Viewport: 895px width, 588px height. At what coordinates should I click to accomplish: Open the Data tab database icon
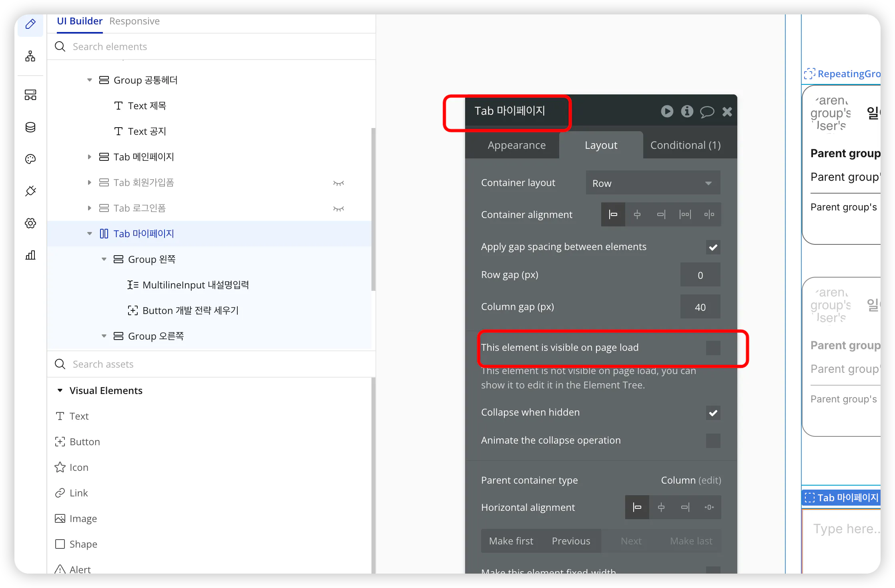[x=30, y=127]
